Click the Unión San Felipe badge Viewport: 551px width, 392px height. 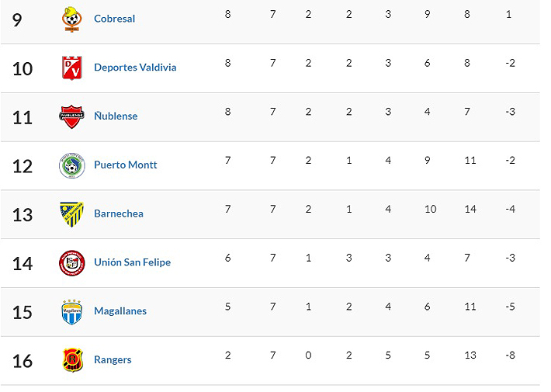[x=71, y=262]
